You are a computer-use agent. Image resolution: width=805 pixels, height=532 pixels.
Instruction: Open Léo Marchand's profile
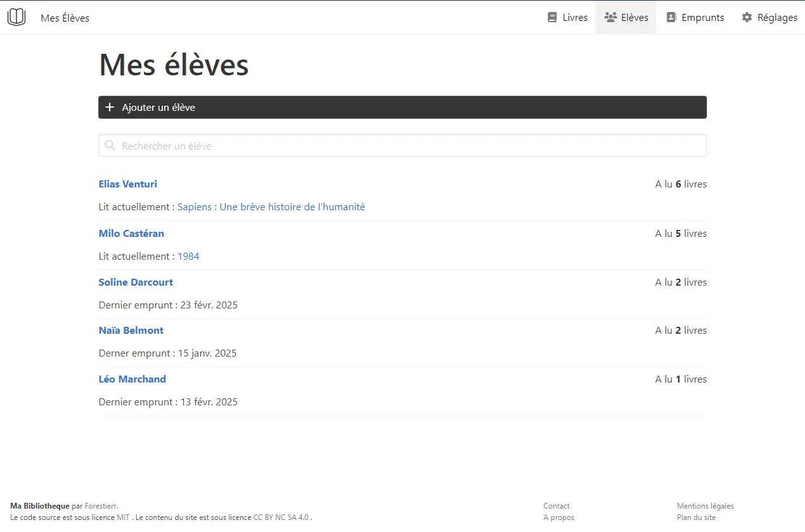coord(132,379)
